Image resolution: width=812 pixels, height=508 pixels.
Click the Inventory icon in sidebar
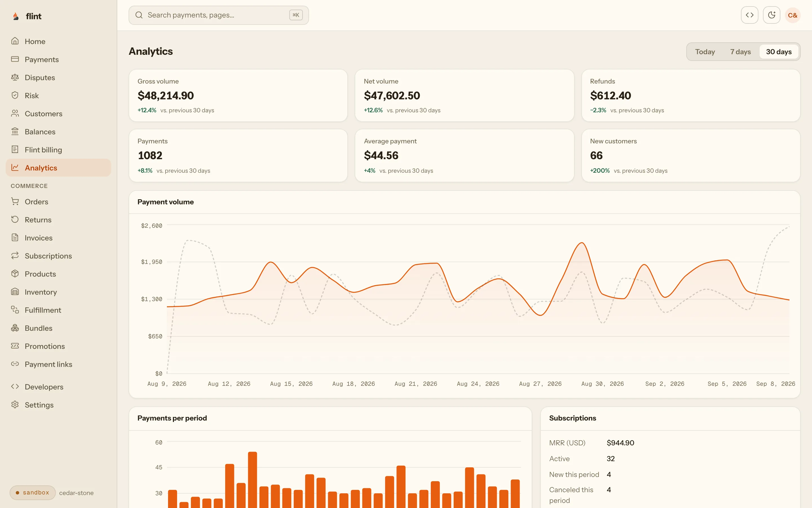pos(15,292)
